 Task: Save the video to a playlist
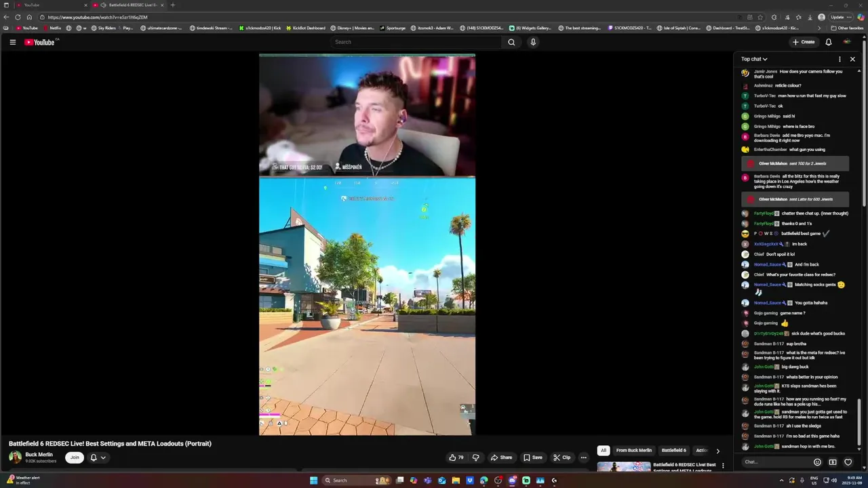pos(532,457)
